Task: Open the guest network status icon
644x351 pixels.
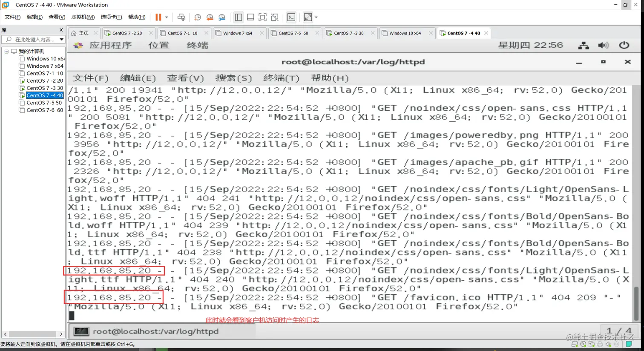Action: point(583,45)
